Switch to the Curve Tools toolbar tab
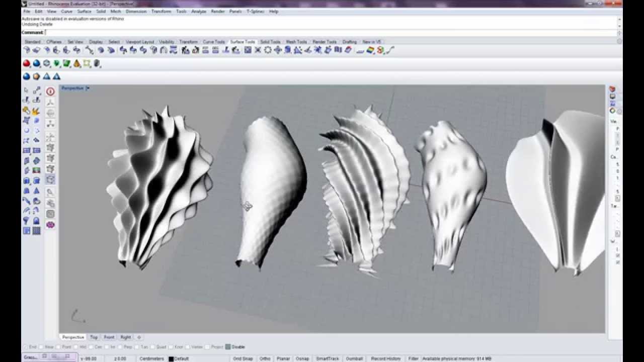 tap(214, 42)
